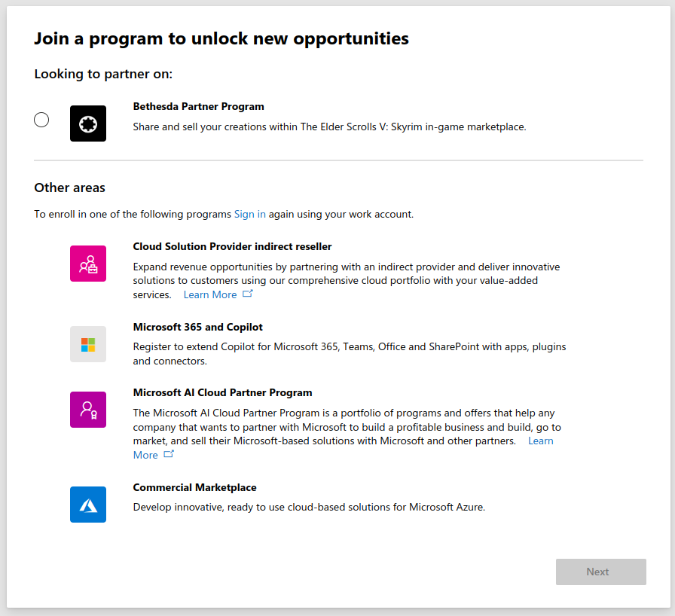The height and width of the screenshot is (616, 675).
Task: Click the external-link icon after AI Cloud More
Action: [169, 454]
